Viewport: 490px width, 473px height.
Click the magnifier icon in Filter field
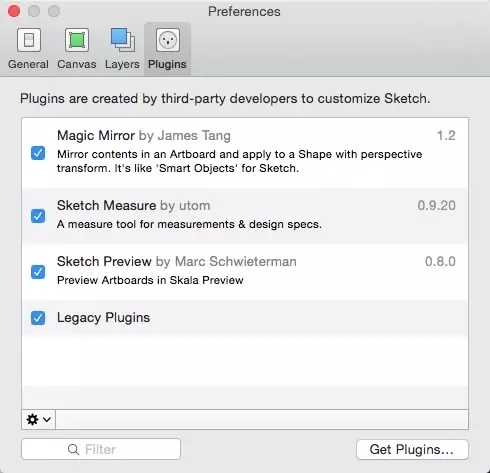(73, 450)
